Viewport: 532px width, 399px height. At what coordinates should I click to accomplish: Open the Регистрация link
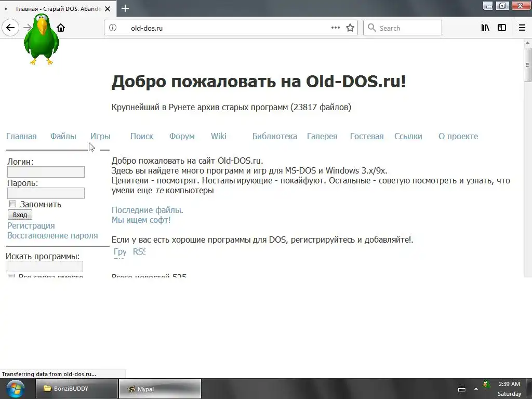pos(31,225)
